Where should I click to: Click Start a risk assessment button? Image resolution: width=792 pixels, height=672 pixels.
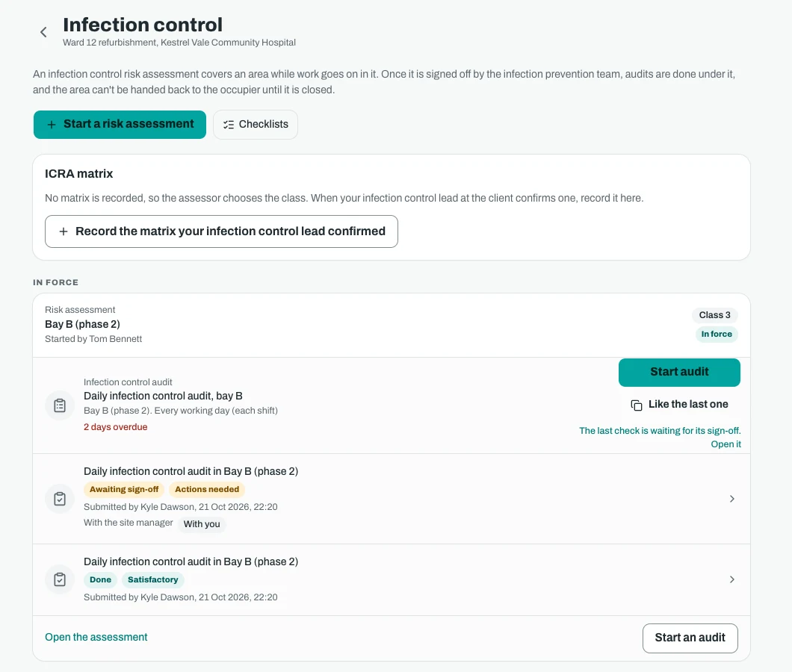(x=120, y=124)
